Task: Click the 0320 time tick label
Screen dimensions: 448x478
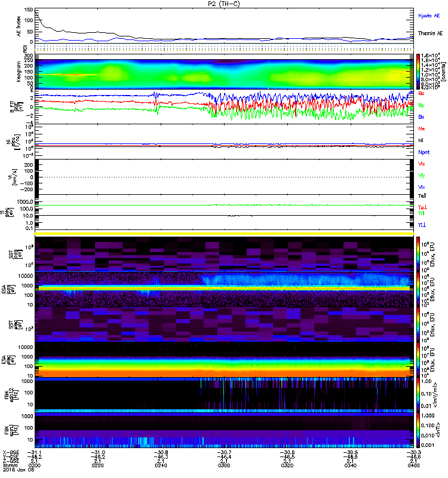Action: point(287,465)
